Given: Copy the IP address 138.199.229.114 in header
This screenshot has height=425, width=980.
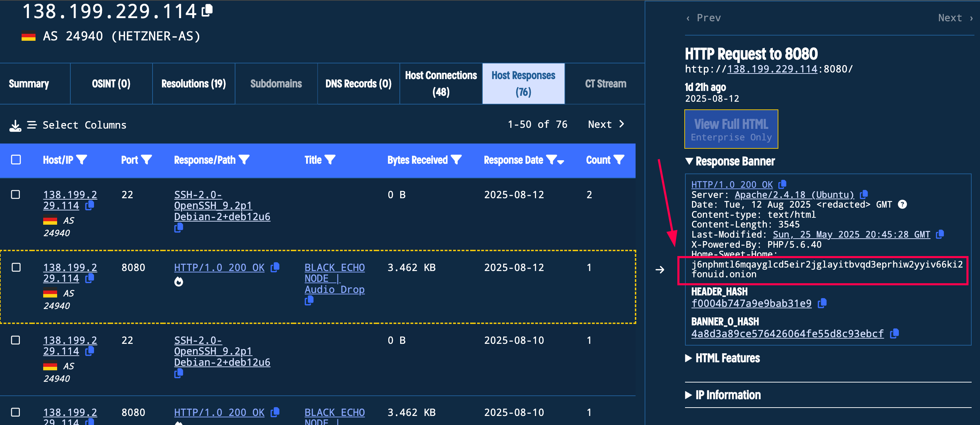Looking at the screenshot, I should 207,10.
